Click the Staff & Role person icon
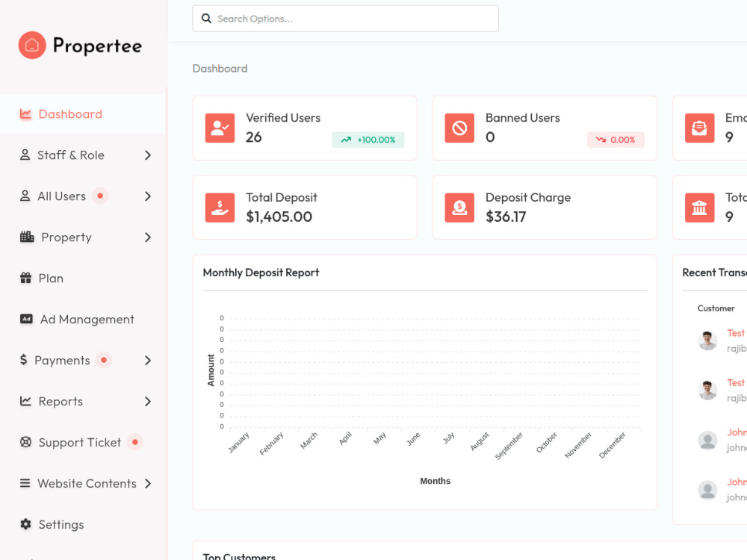 pos(25,155)
